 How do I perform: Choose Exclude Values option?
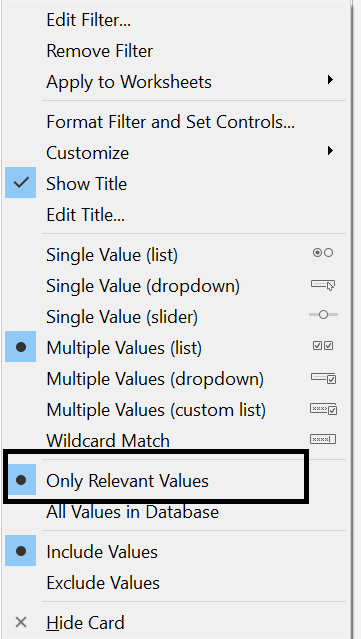click(x=103, y=583)
